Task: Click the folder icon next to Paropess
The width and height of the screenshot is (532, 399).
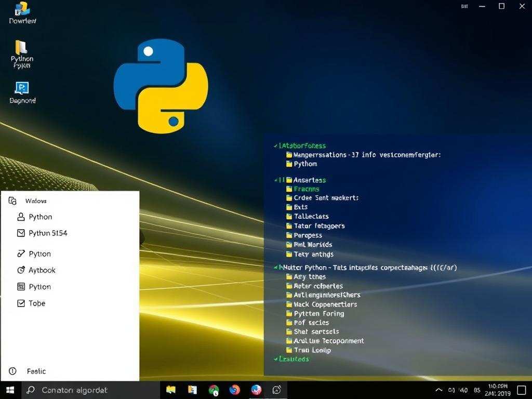Action: (289, 235)
